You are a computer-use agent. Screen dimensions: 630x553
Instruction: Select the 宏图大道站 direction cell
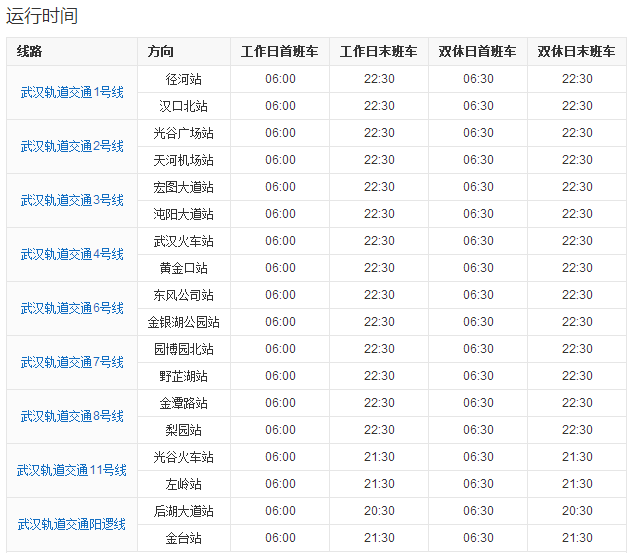[x=184, y=187]
